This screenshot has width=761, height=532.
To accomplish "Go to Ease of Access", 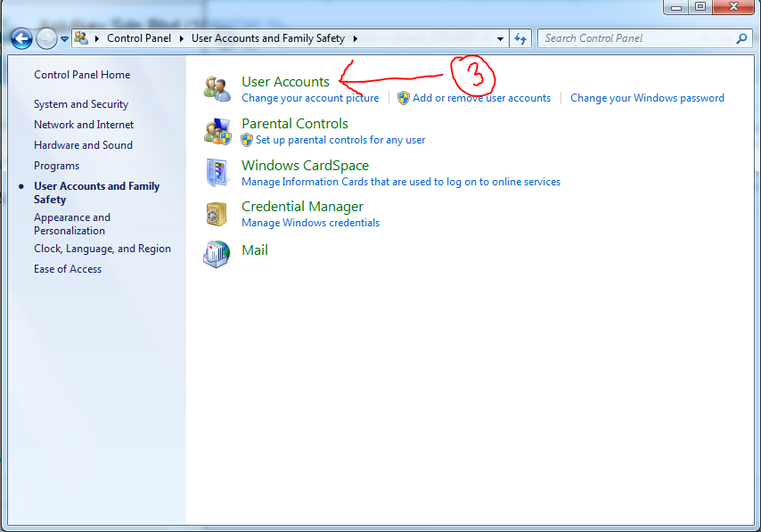I will pos(68,269).
